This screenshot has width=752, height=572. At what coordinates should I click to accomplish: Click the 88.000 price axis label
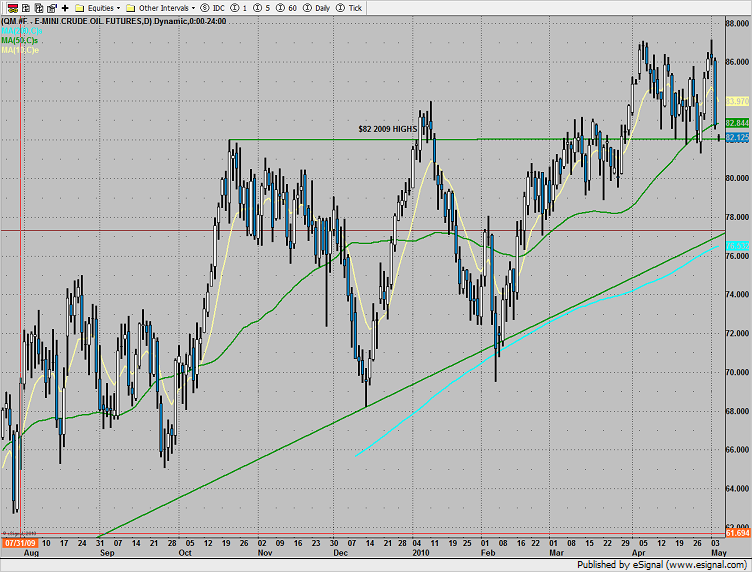click(x=737, y=23)
